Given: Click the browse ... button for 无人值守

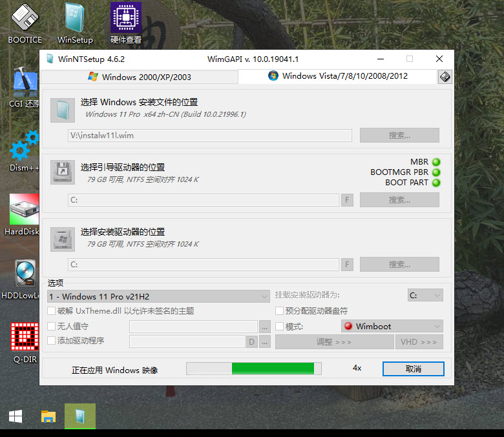Looking at the screenshot, I should coord(264,327).
